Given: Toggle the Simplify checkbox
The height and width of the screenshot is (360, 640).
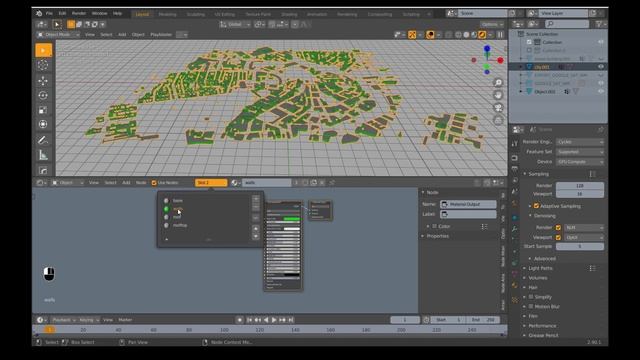Looking at the screenshot, I should tap(531, 297).
